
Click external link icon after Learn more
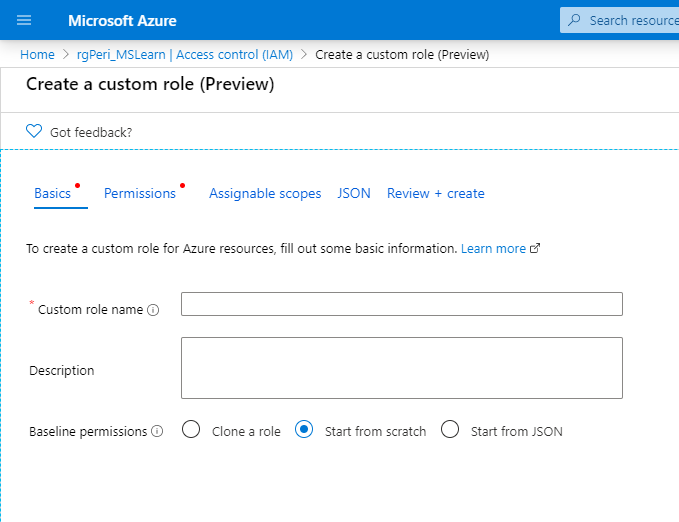[535, 249]
